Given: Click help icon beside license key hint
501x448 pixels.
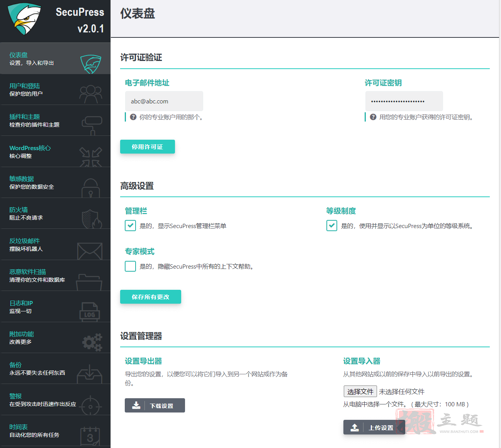Looking at the screenshot, I should pos(373,117).
